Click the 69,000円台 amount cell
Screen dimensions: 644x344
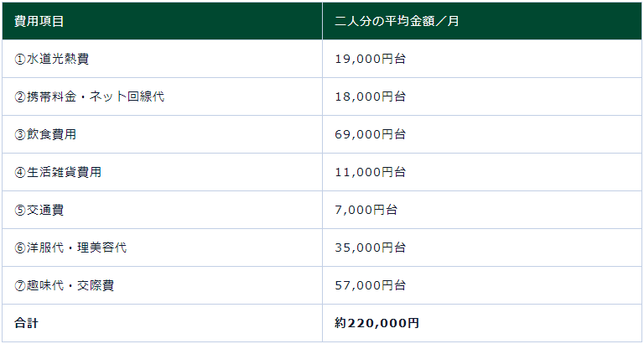(x=370, y=134)
